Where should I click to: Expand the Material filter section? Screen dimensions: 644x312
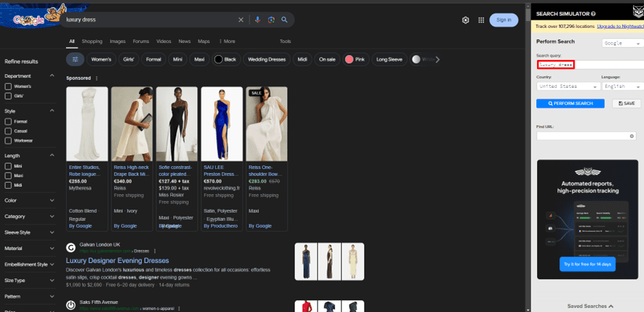52,249
